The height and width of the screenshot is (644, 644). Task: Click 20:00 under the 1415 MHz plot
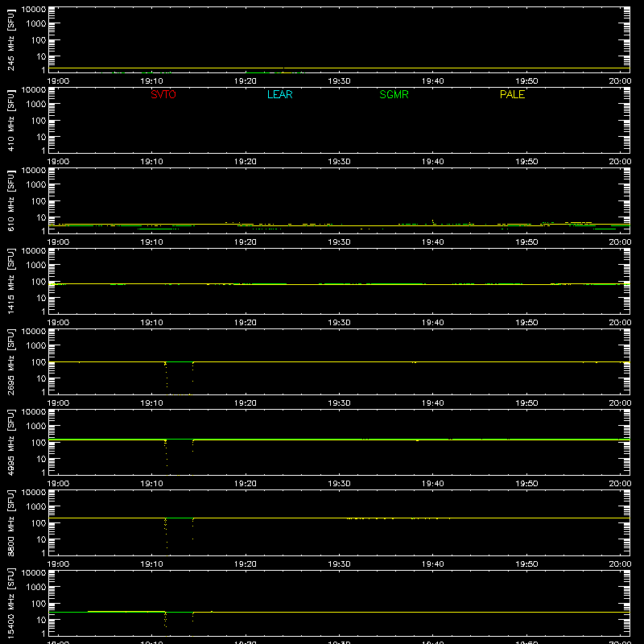pos(620,323)
